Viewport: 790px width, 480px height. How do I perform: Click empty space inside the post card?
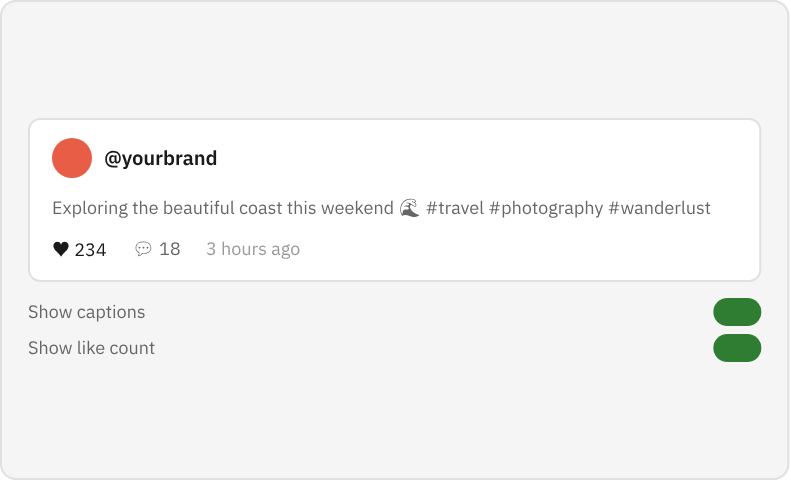550,160
